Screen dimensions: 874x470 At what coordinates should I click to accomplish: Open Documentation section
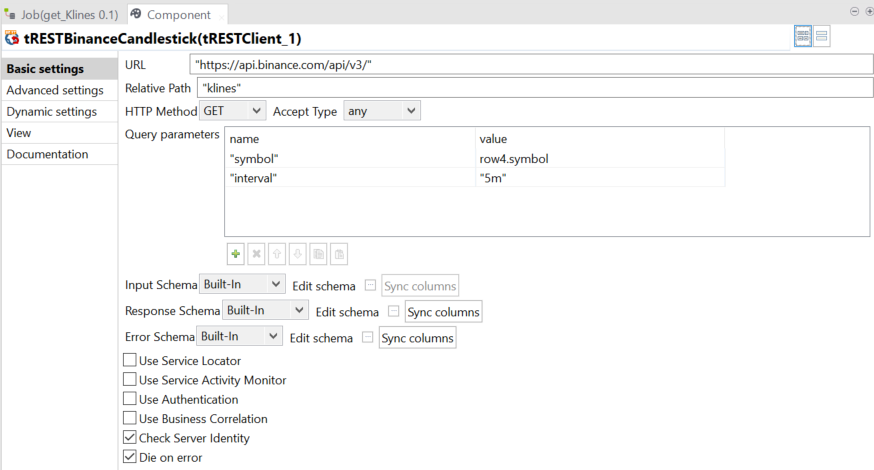[x=59, y=154]
